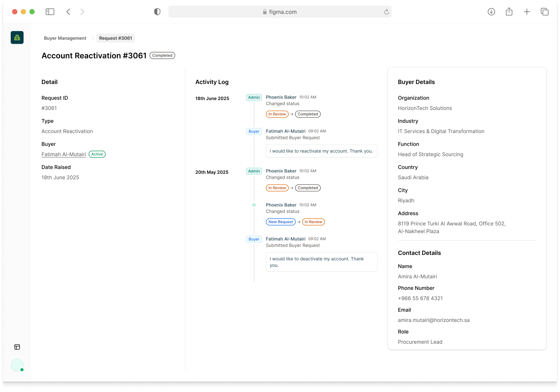
Task: Open the panels icon at the sidebar bottom
Action: [17, 347]
